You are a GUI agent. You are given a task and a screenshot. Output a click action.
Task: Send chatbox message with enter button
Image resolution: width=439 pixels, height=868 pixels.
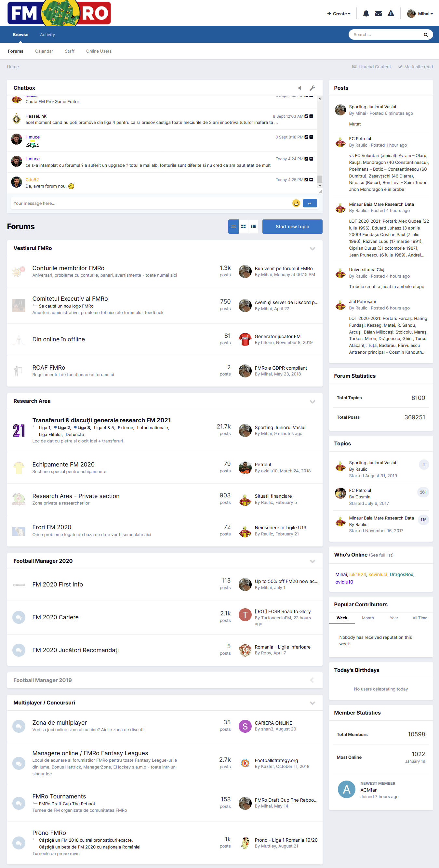[x=310, y=203]
